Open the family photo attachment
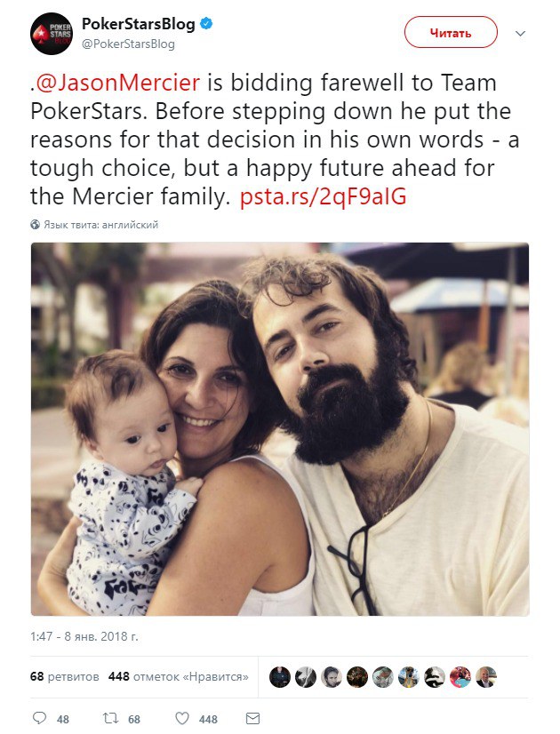 [280, 429]
